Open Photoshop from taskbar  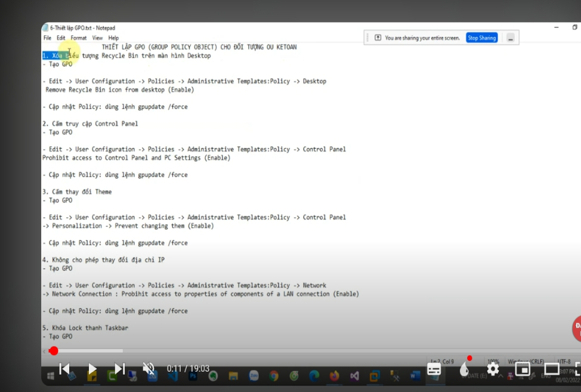(193, 376)
